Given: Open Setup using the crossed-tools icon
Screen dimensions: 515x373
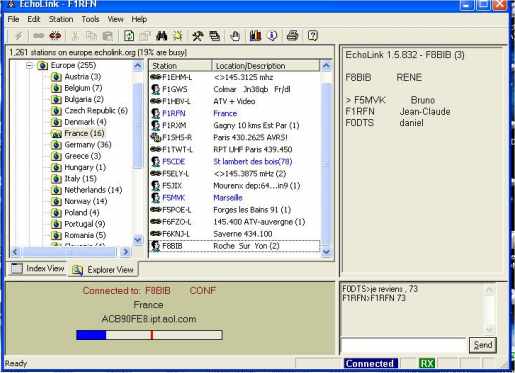Looking at the screenshot, I should [x=198, y=36].
